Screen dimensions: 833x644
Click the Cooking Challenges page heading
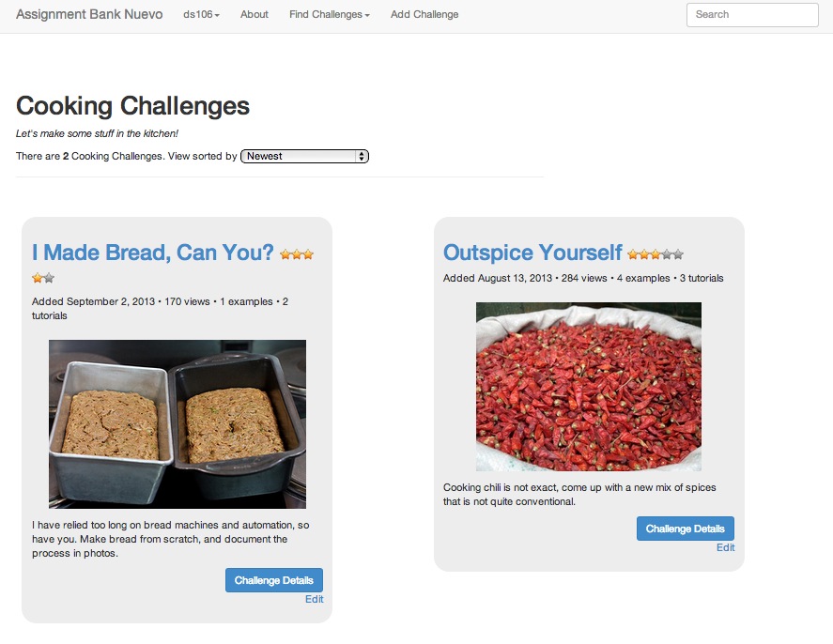(x=132, y=106)
